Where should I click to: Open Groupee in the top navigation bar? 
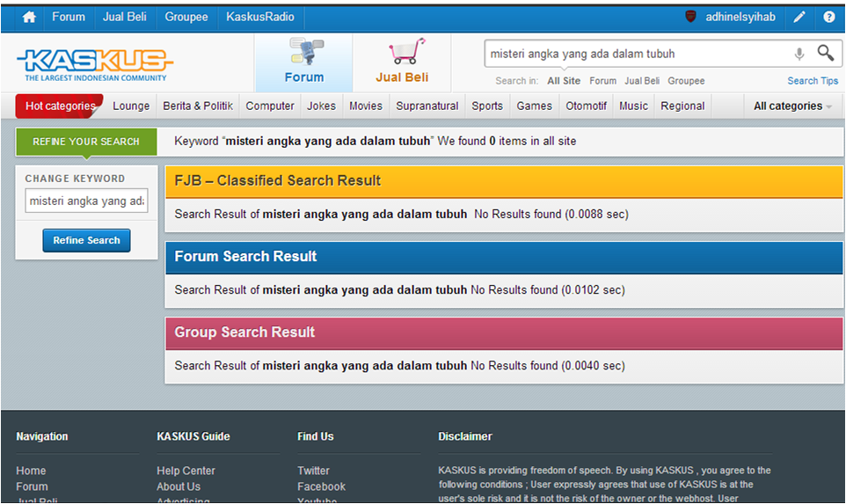186,17
